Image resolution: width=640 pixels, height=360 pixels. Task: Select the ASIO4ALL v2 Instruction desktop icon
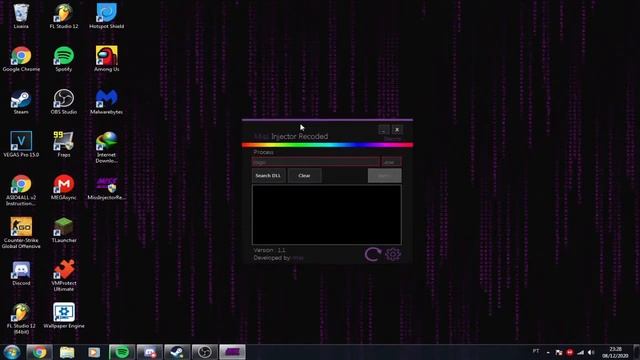(x=21, y=190)
